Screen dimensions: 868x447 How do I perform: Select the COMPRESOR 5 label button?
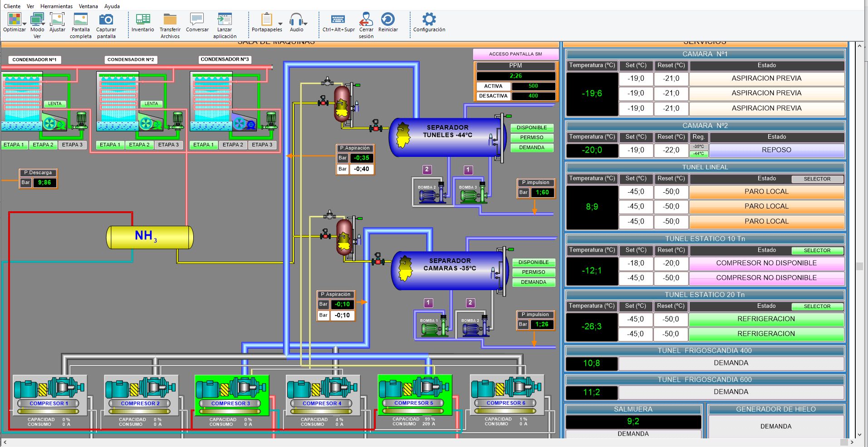[x=413, y=403]
